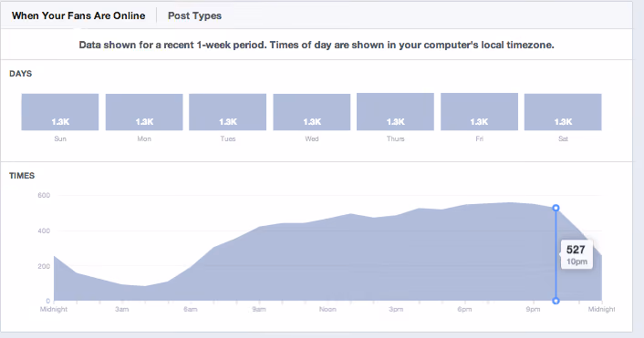Select the Mon day bar
Image resolution: width=644 pixels, height=338 pixels.
144,112
